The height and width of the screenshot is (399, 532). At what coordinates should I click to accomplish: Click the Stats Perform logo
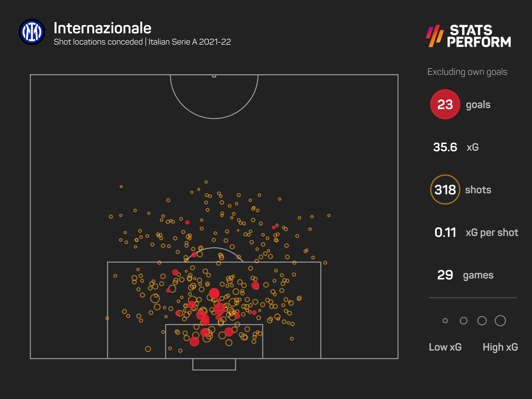pos(469,36)
